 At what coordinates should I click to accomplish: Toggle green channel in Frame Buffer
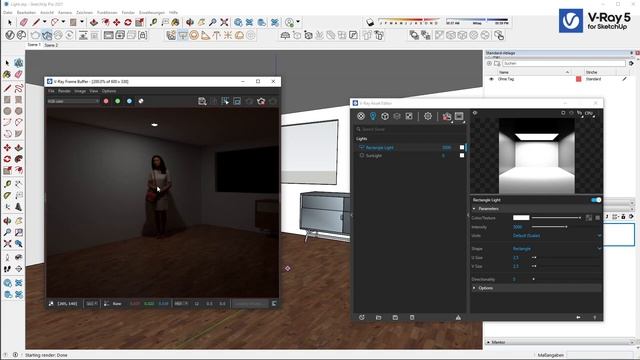[x=118, y=101]
